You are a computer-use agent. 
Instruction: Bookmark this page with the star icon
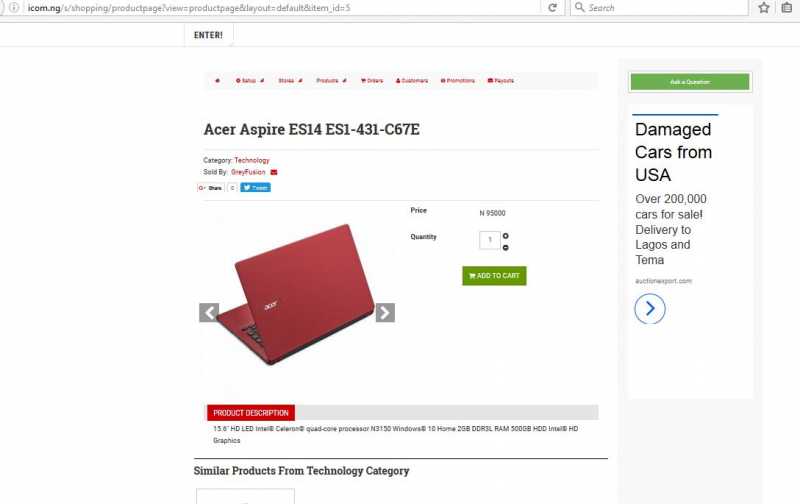[x=764, y=8]
